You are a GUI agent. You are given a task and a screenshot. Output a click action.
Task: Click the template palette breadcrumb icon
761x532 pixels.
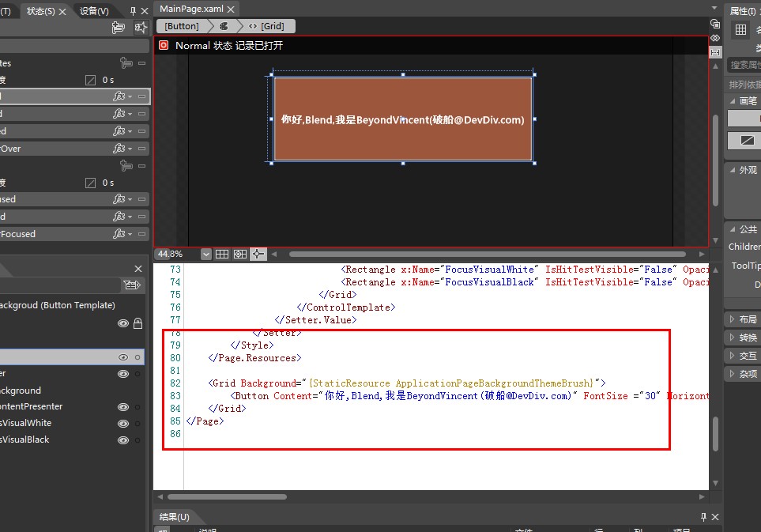tap(224, 26)
